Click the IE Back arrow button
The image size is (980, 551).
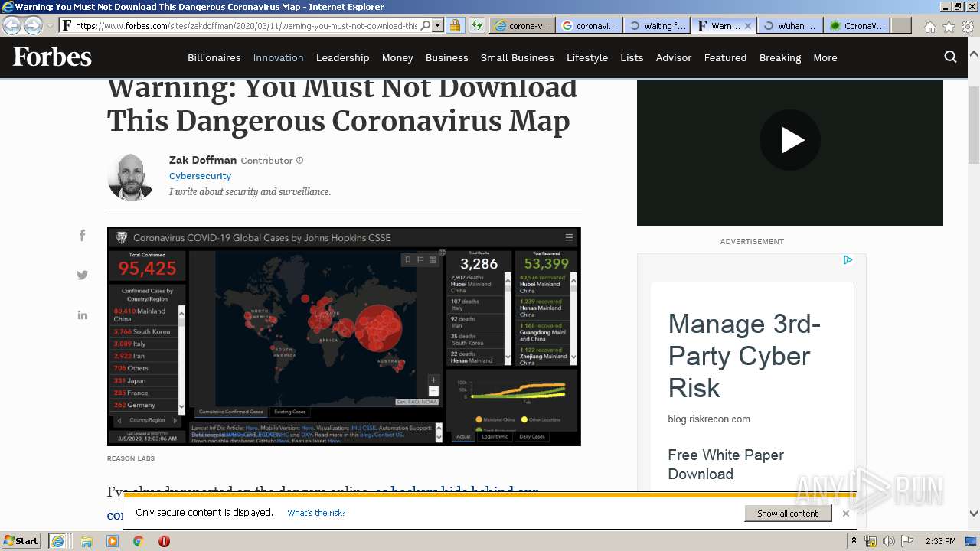[13, 25]
